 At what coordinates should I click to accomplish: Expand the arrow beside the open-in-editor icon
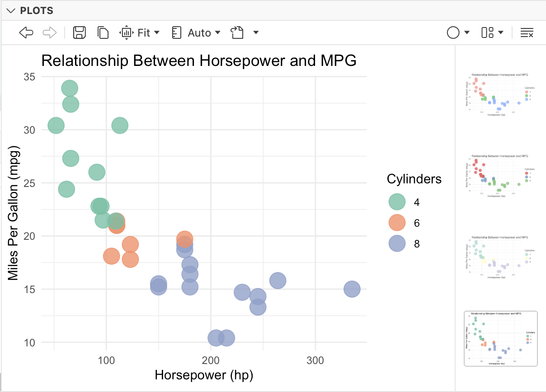[x=256, y=33]
